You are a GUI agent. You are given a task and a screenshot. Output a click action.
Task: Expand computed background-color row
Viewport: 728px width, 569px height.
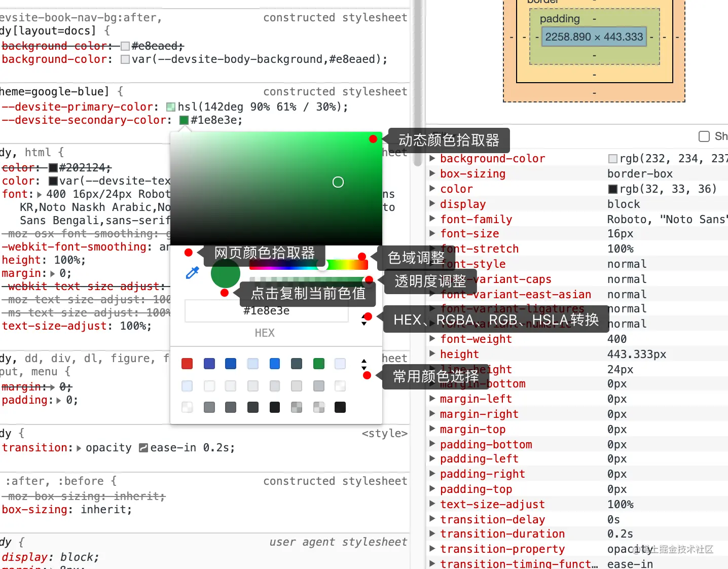pyautogui.click(x=432, y=158)
